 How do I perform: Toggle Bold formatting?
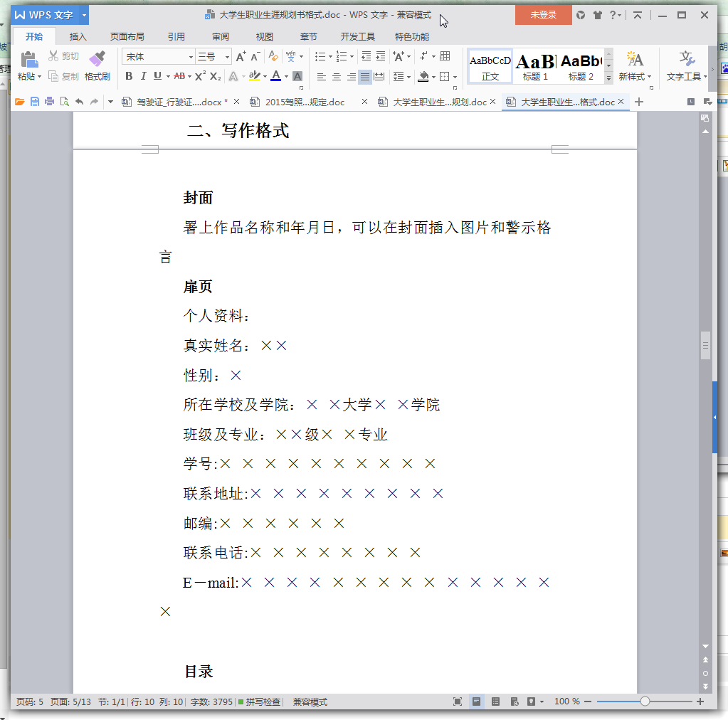point(129,76)
